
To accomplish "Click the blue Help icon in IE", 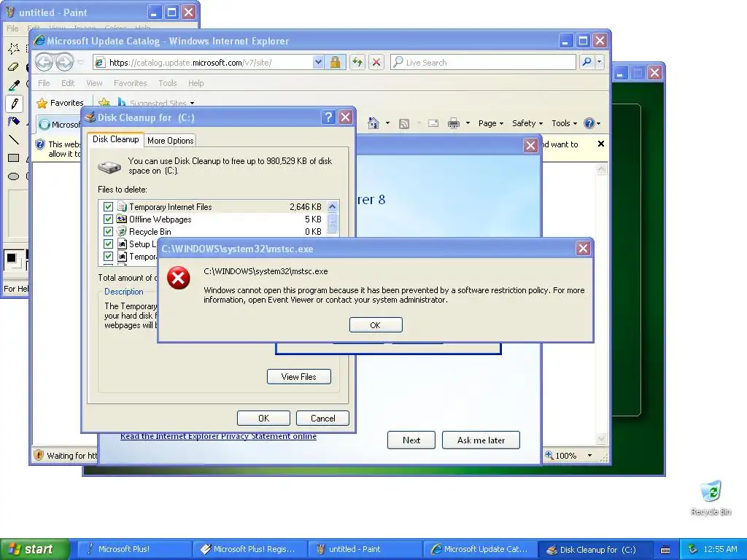I will coord(589,123).
